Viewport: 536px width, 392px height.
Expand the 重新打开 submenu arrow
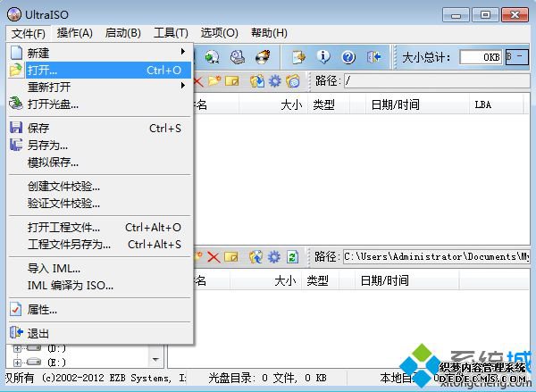(x=183, y=86)
